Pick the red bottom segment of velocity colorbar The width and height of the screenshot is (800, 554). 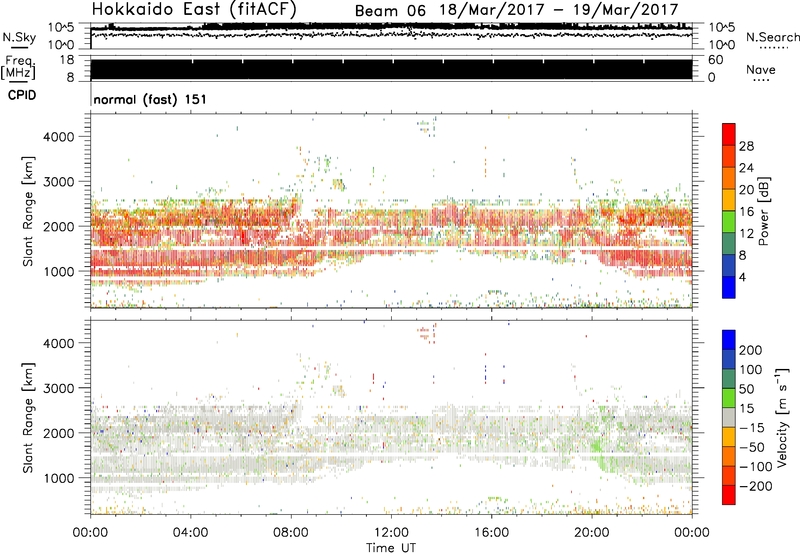[729, 495]
